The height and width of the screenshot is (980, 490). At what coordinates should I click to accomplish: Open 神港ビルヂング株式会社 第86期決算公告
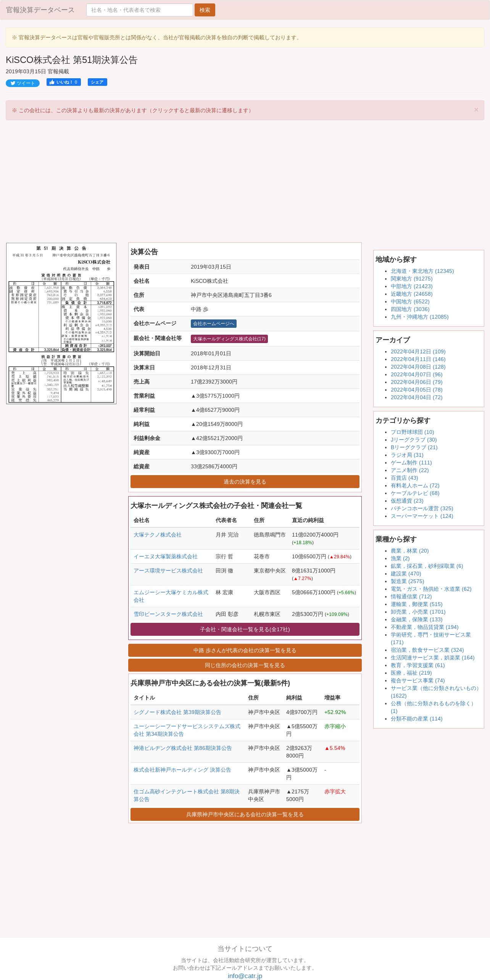(x=183, y=748)
